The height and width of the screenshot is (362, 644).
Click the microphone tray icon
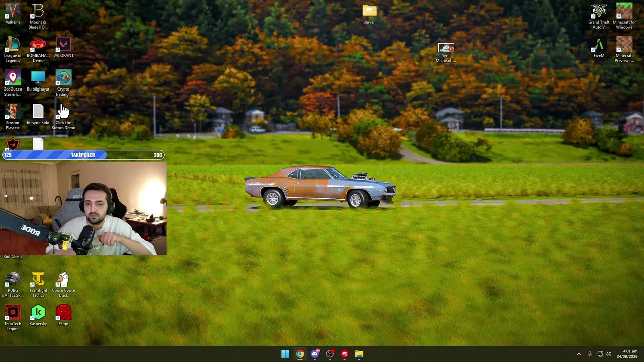coord(589,354)
